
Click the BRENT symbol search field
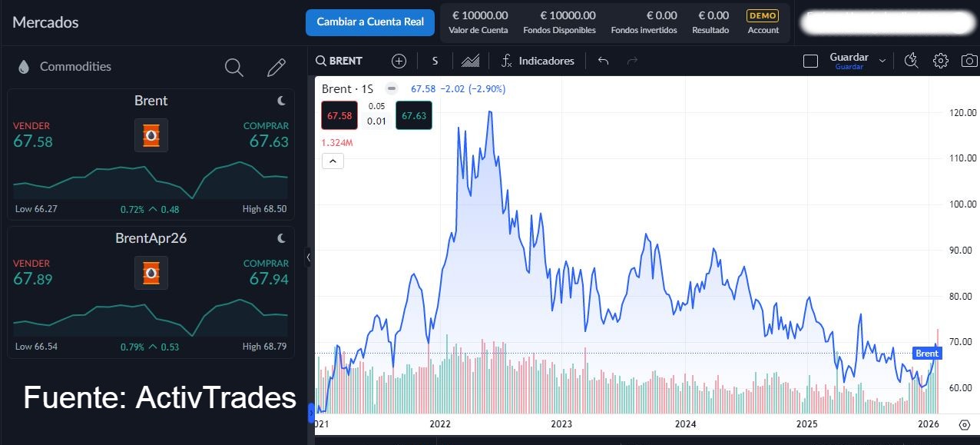344,61
